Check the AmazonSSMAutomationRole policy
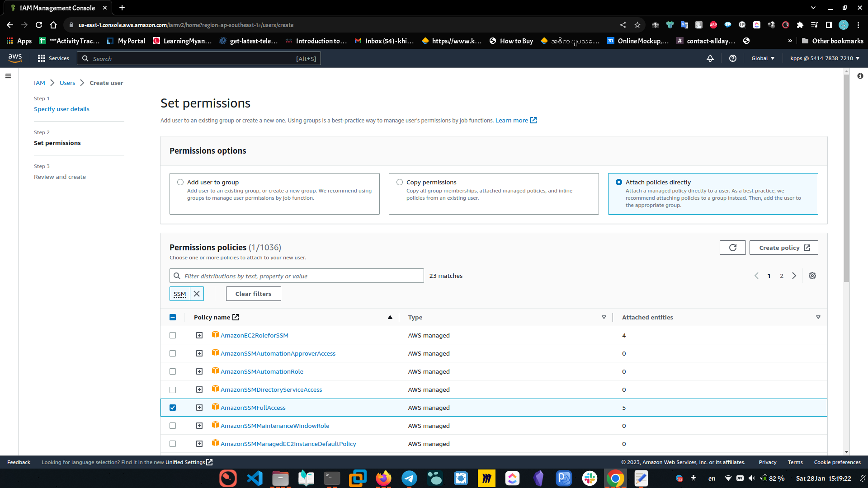 [173, 371]
